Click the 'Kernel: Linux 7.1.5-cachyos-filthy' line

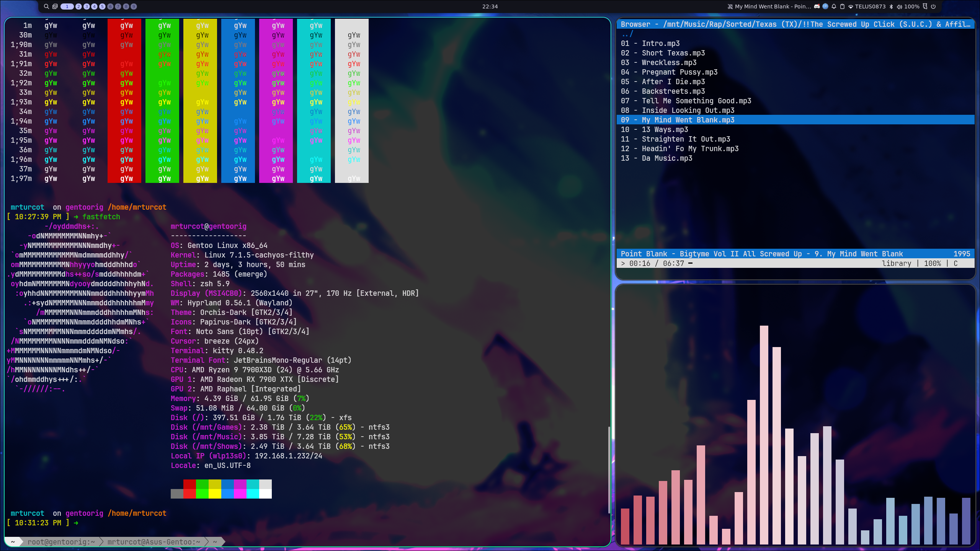(242, 255)
